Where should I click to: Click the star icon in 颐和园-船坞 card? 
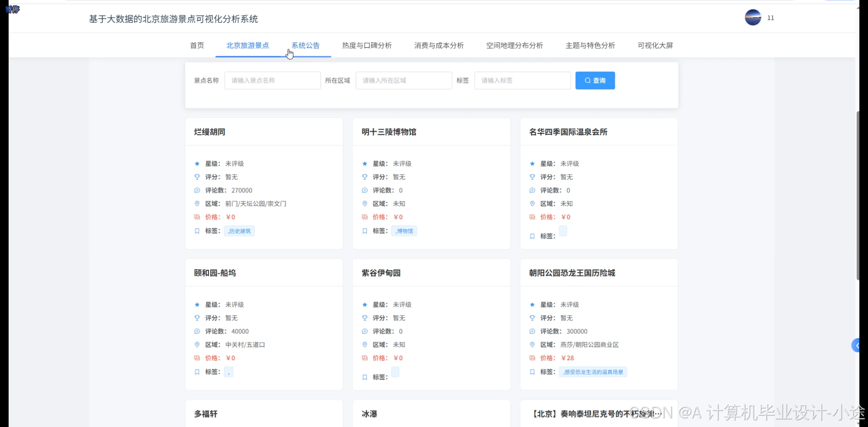pyautogui.click(x=197, y=305)
